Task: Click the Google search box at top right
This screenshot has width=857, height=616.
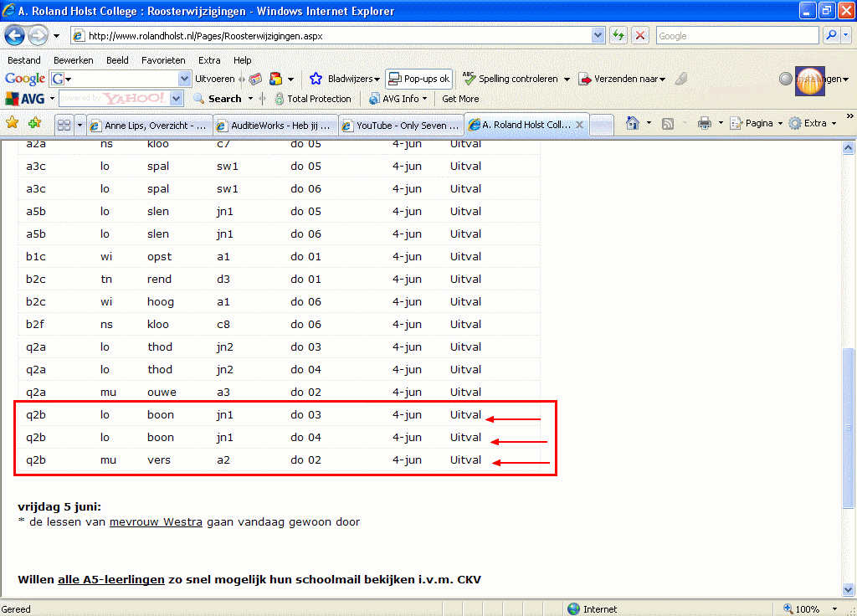Action: (736, 35)
